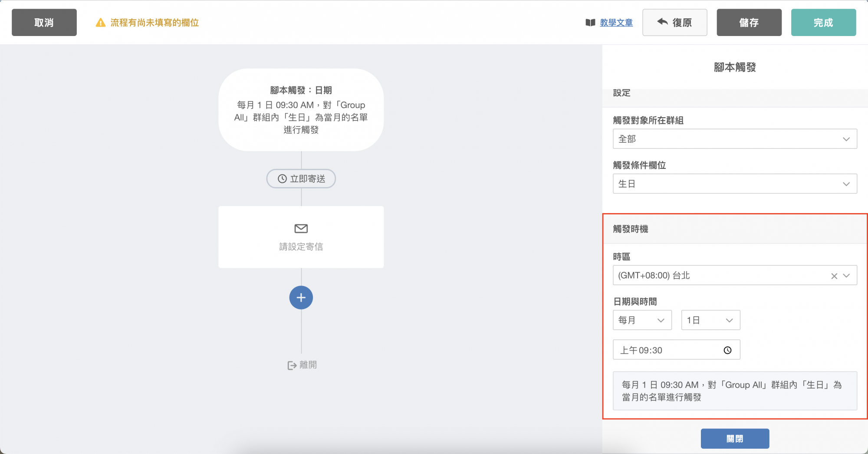This screenshot has height=454, width=868.
Task: Save the flow with 儲存 button
Action: click(749, 23)
